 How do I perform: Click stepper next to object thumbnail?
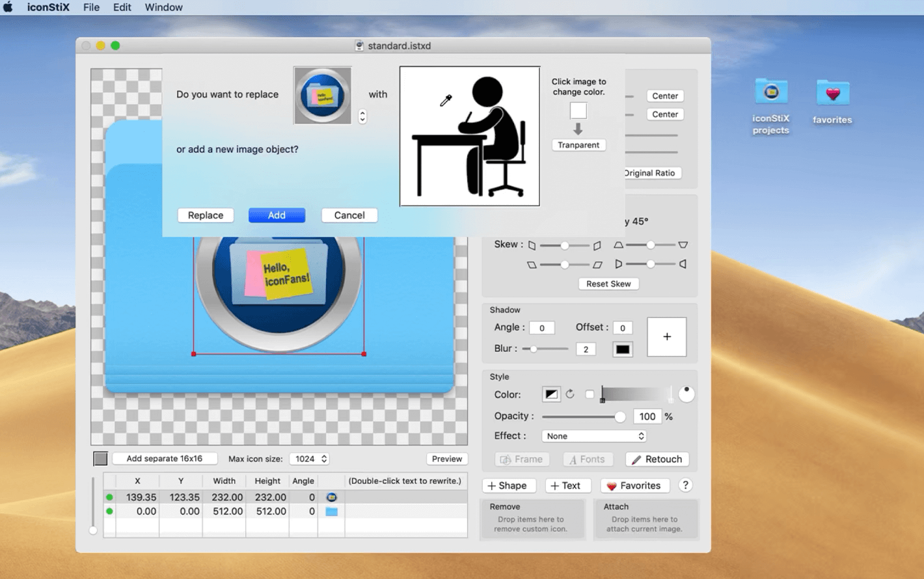click(362, 116)
